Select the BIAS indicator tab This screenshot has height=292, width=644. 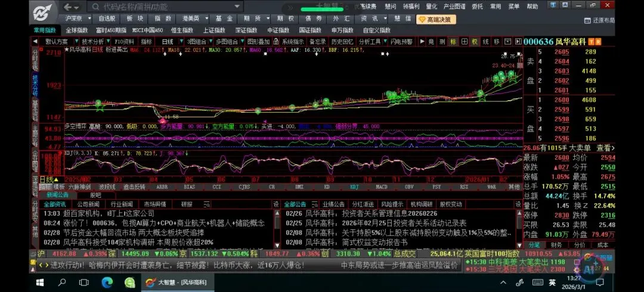pos(190,187)
